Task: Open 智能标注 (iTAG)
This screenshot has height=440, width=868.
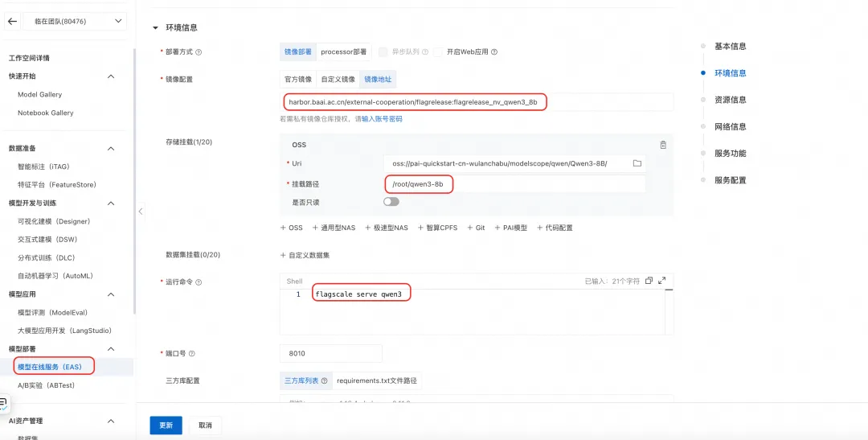Action: [x=43, y=167]
